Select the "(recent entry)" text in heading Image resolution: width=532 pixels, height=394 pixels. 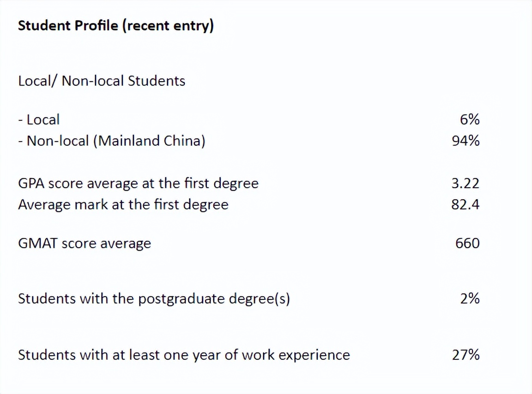coord(169,26)
